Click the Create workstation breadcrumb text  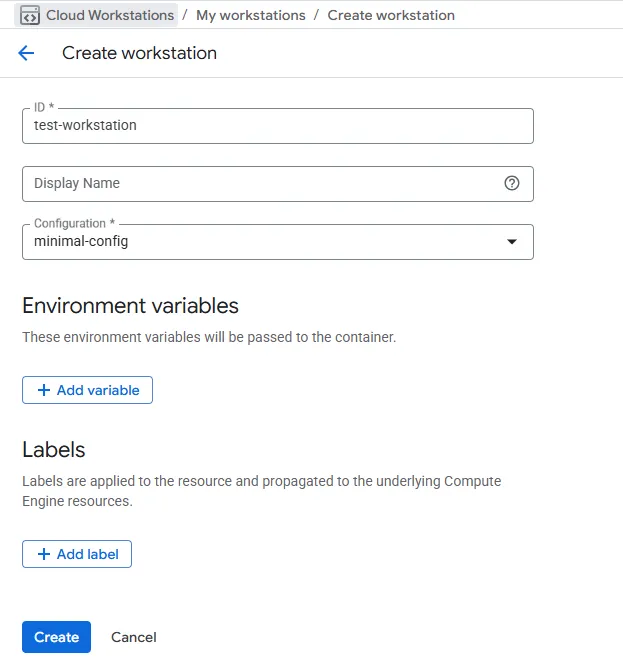click(391, 15)
